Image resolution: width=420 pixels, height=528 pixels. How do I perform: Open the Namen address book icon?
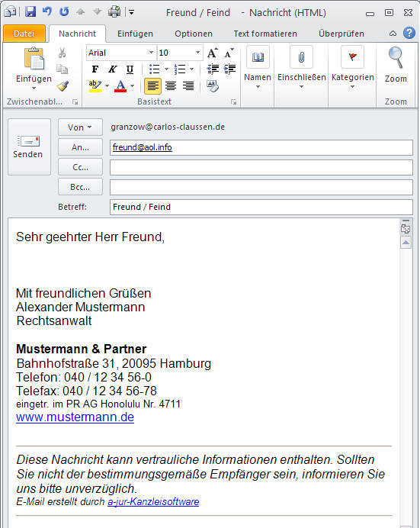click(258, 57)
